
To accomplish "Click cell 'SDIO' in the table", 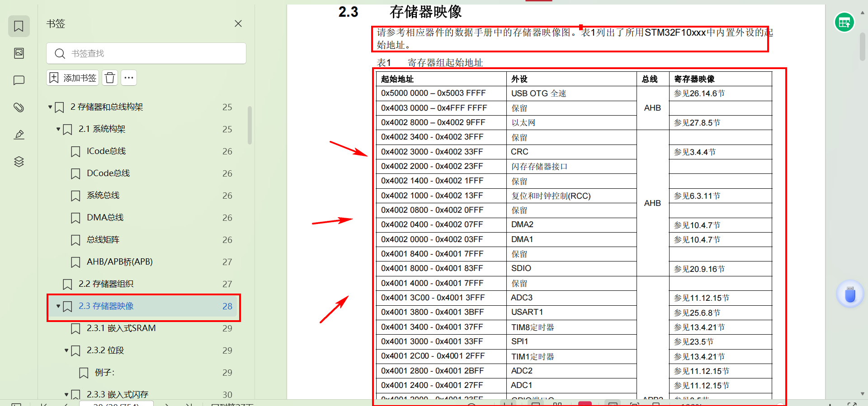I will [x=521, y=268].
